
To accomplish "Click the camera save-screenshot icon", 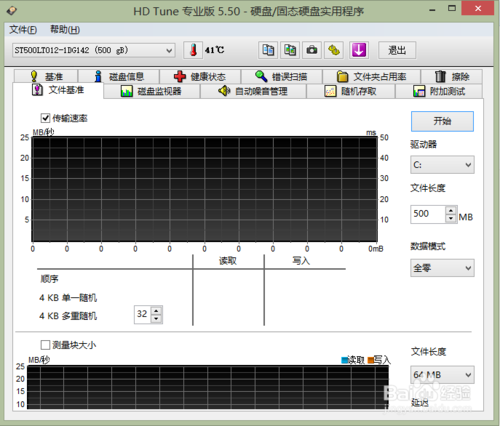I will click(312, 50).
